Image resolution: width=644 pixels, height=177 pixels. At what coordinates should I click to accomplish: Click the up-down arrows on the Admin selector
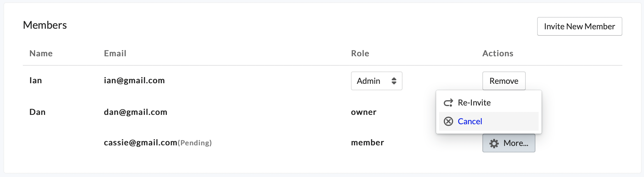pos(394,81)
